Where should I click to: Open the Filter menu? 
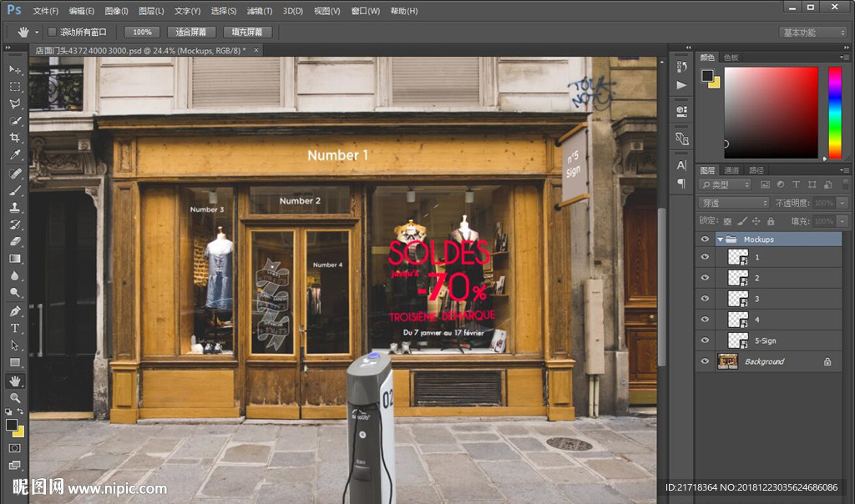[x=260, y=11]
